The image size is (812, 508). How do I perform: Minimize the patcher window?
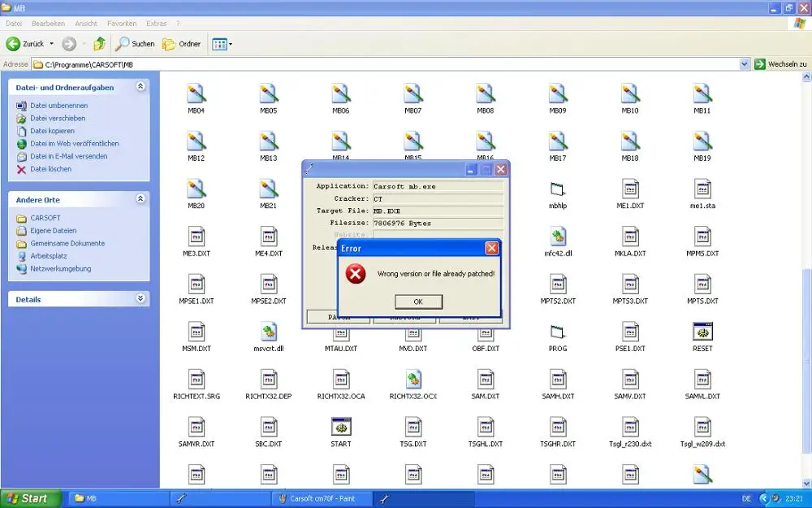(471, 170)
